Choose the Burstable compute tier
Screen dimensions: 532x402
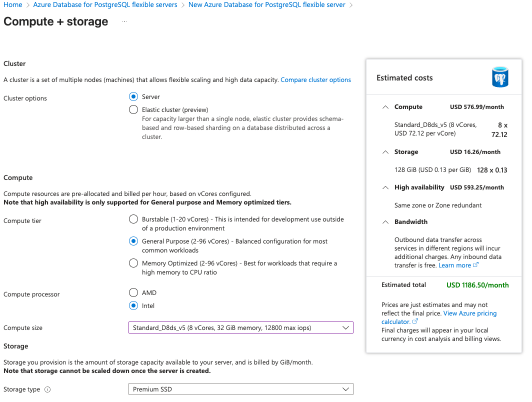(x=133, y=219)
